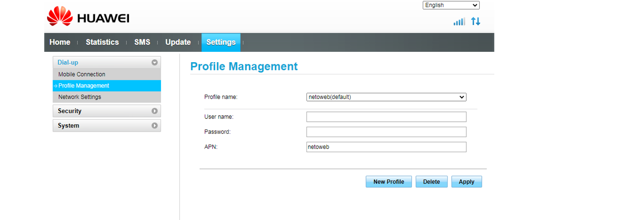Viewport: 644px width, 220px height.
Task: Click the New Profile button
Action: [x=388, y=181]
